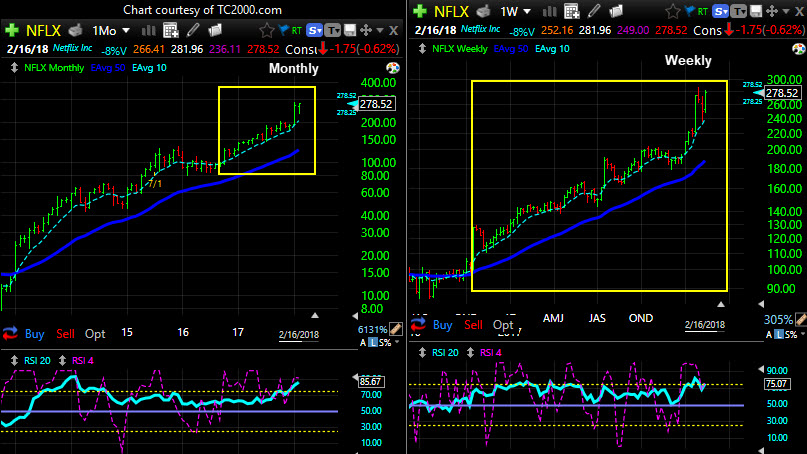807x454 pixels.
Task: Click the star favorite icon on Monthly chart
Action: tap(267, 31)
